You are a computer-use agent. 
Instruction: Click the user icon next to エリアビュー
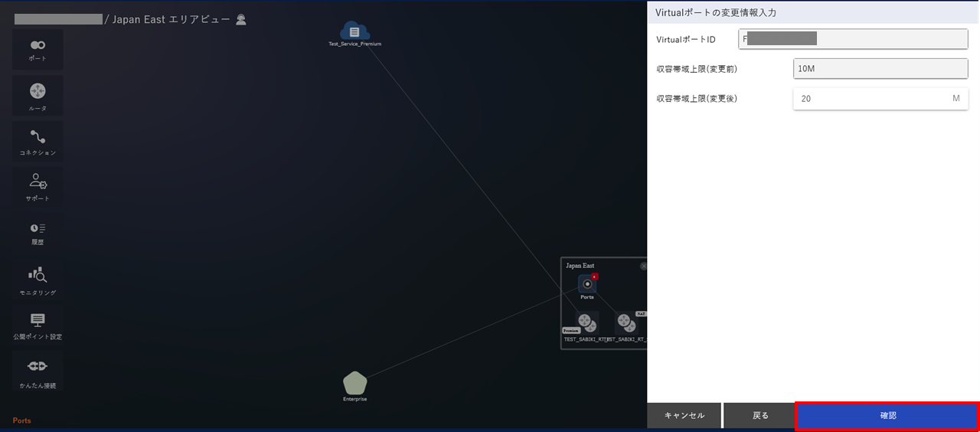241,20
